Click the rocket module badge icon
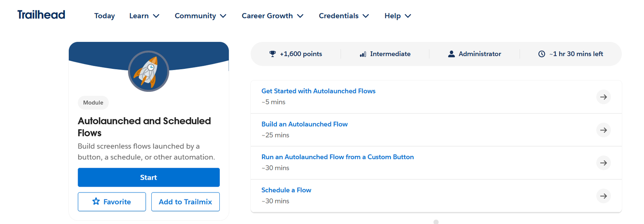 point(149,71)
